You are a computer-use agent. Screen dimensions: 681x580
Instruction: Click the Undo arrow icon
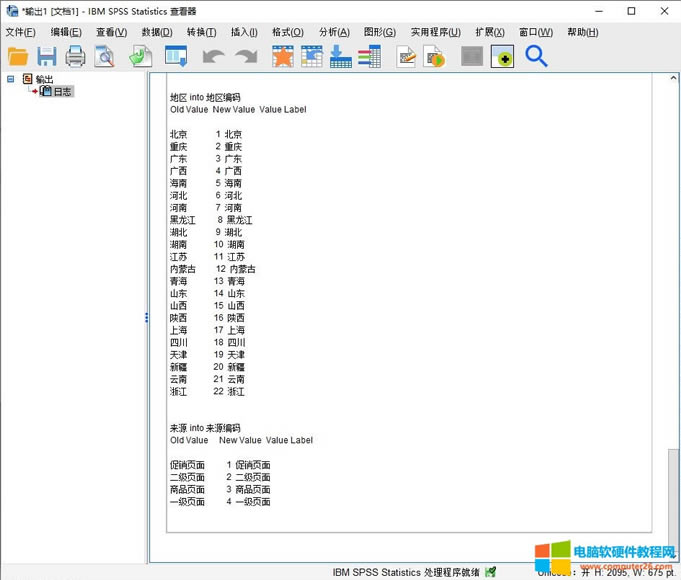(212, 57)
